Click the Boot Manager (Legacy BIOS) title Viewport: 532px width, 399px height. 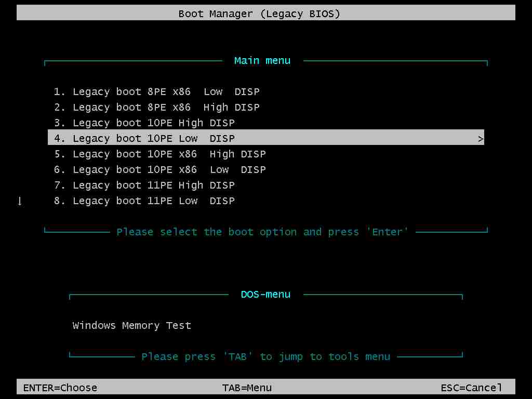tap(259, 14)
